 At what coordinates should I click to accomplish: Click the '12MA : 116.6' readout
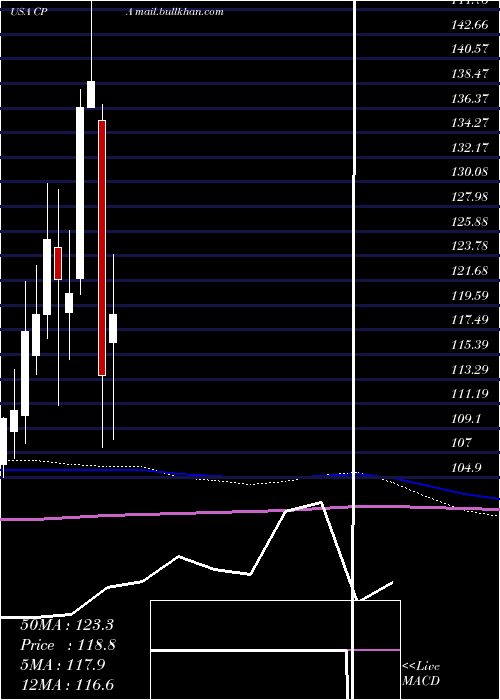67,684
